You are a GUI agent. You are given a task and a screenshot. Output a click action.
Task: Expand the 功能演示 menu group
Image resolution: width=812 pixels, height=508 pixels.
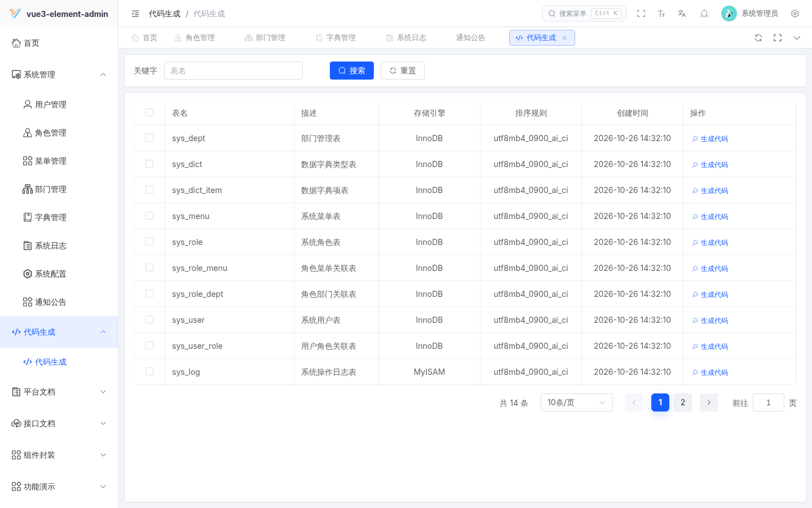pos(59,487)
